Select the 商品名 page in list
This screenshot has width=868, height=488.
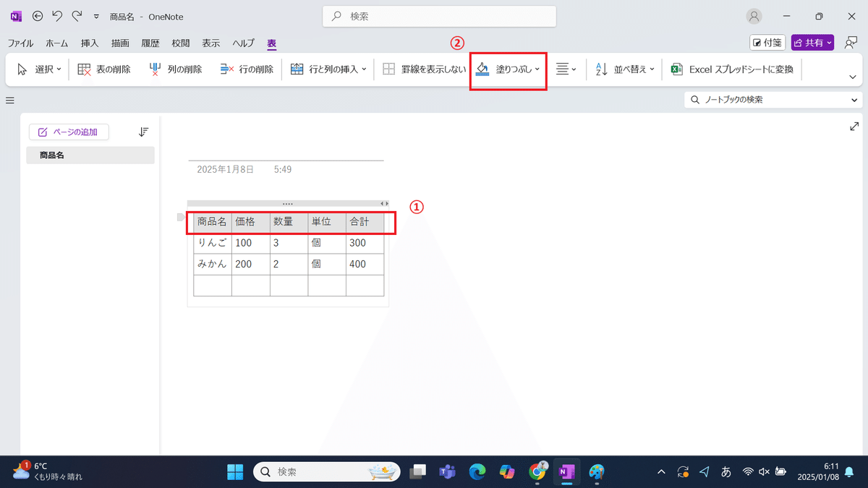coord(90,155)
